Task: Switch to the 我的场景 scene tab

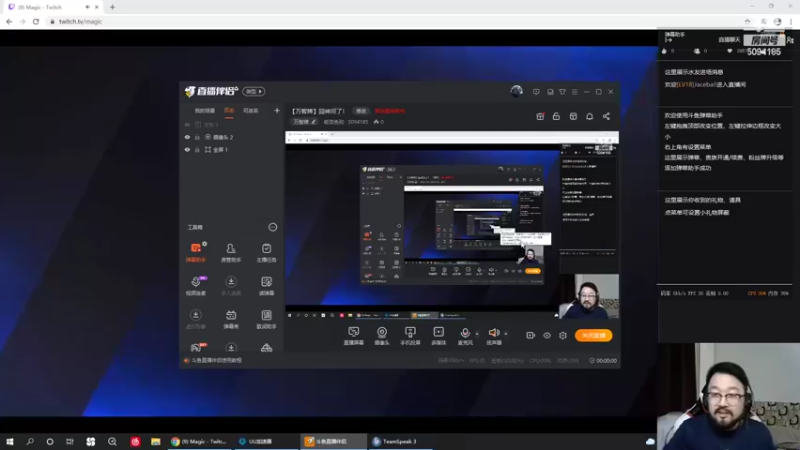Action: (205, 111)
